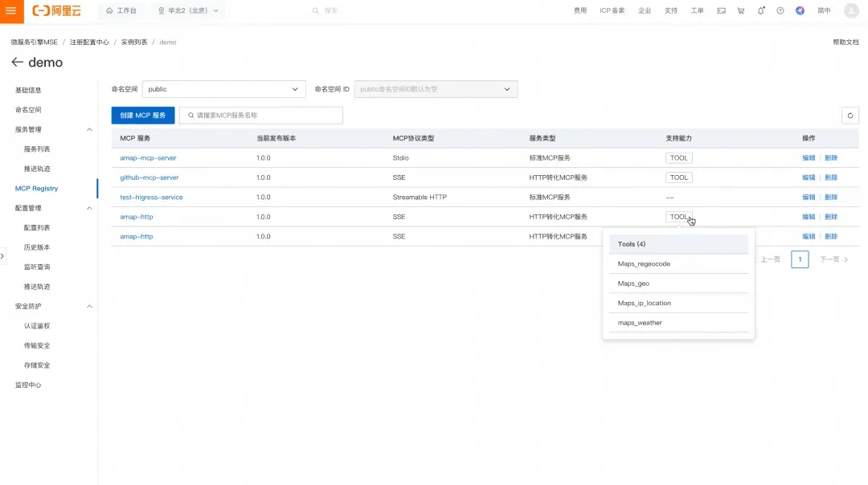Image resolution: width=868 pixels, height=485 pixels.
Task: Select 基础信息 in sidebar
Action: tap(28, 90)
